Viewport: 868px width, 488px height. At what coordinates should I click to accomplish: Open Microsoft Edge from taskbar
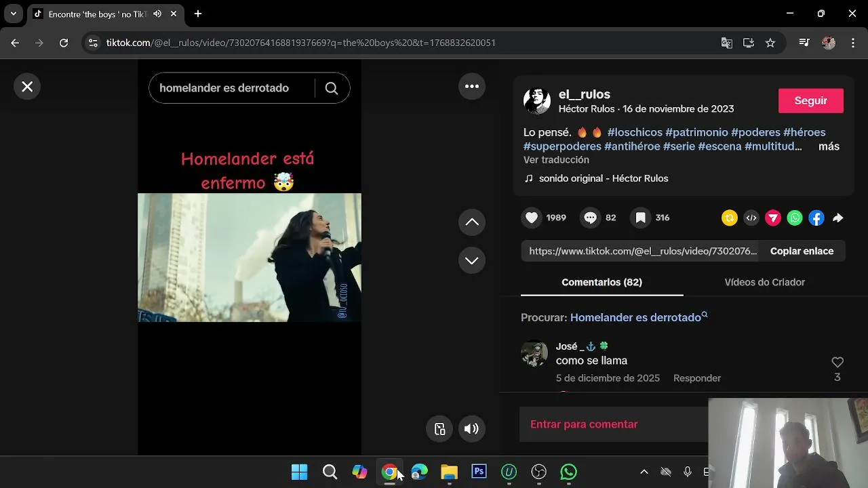[x=419, y=472]
